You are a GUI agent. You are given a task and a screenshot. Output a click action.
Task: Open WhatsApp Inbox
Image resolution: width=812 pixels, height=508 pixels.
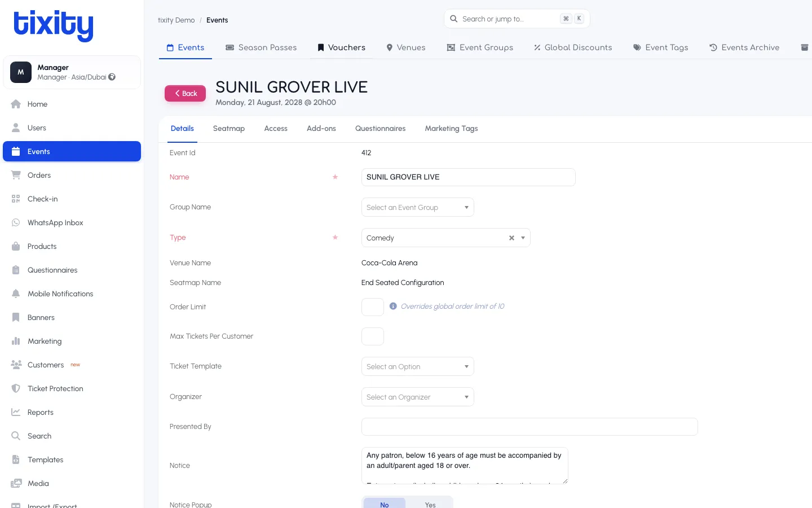72,222
